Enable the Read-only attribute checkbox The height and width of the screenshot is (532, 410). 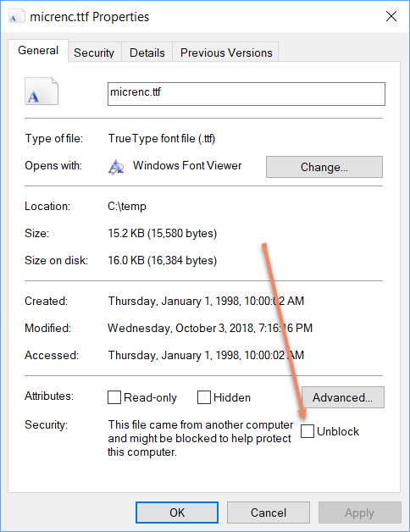click(x=114, y=397)
